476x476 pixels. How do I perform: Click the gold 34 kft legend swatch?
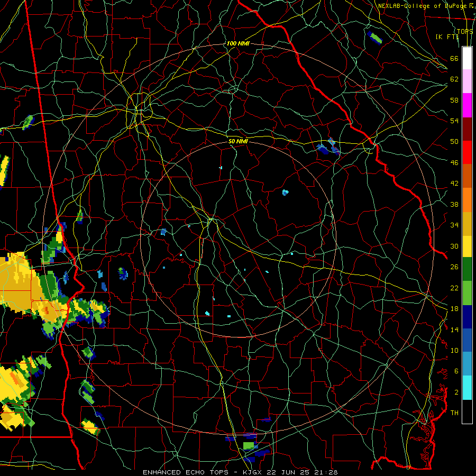click(x=467, y=224)
